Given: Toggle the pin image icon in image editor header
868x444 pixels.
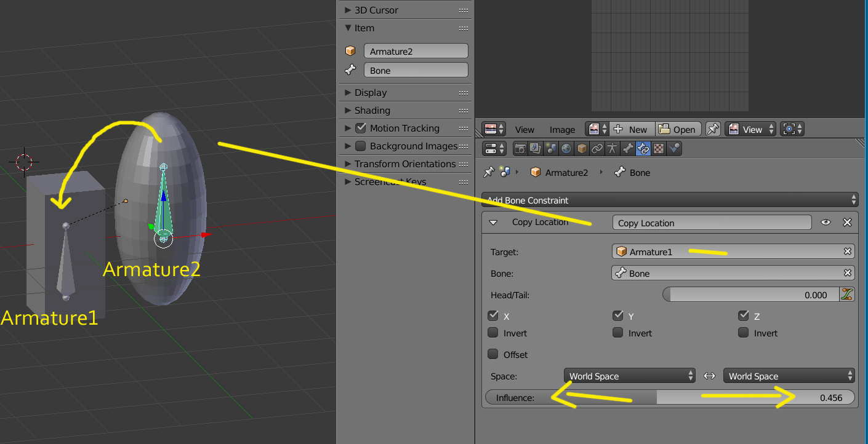Looking at the screenshot, I should pyautogui.click(x=713, y=129).
